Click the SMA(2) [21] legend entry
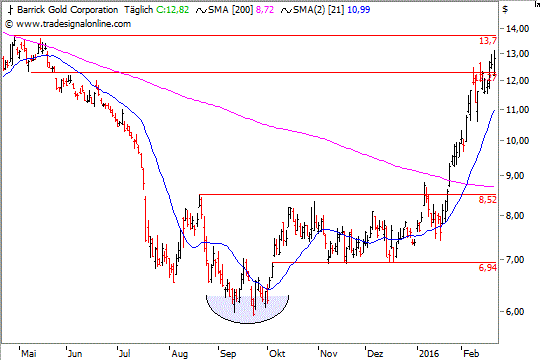 pos(319,10)
